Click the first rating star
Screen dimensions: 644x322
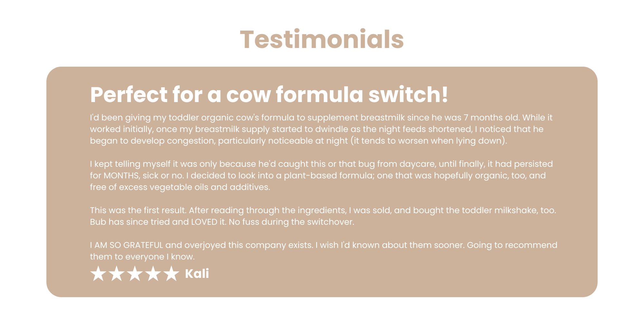(x=98, y=274)
